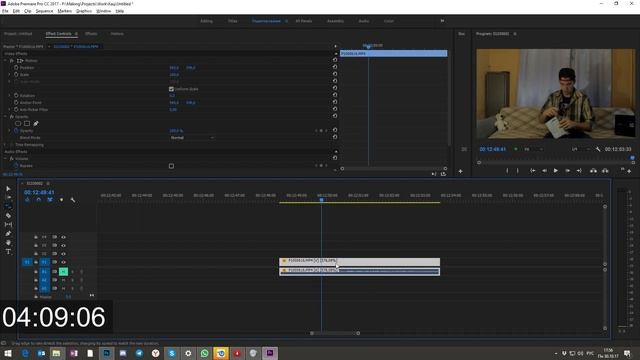Toggle topmost video track eye icon

[63, 237]
